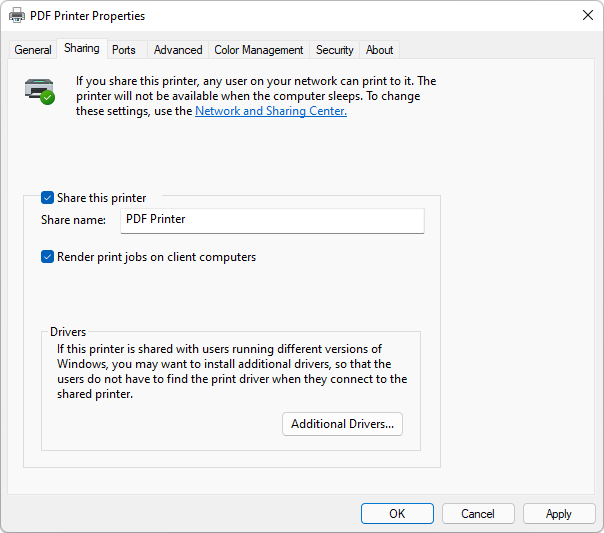Image resolution: width=604 pixels, height=533 pixels.
Task: Apply the sharing settings
Action: click(x=559, y=514)
